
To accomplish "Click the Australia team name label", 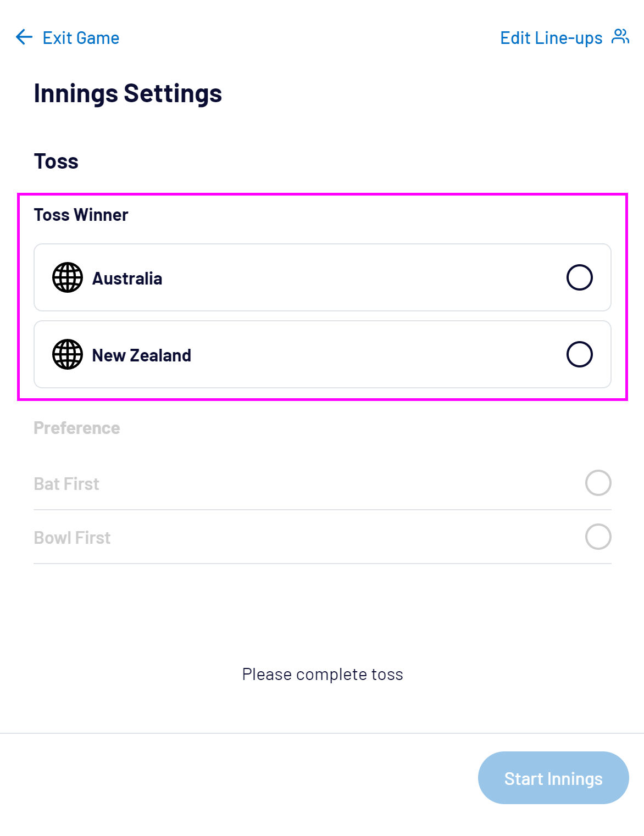I will point(127,278).
